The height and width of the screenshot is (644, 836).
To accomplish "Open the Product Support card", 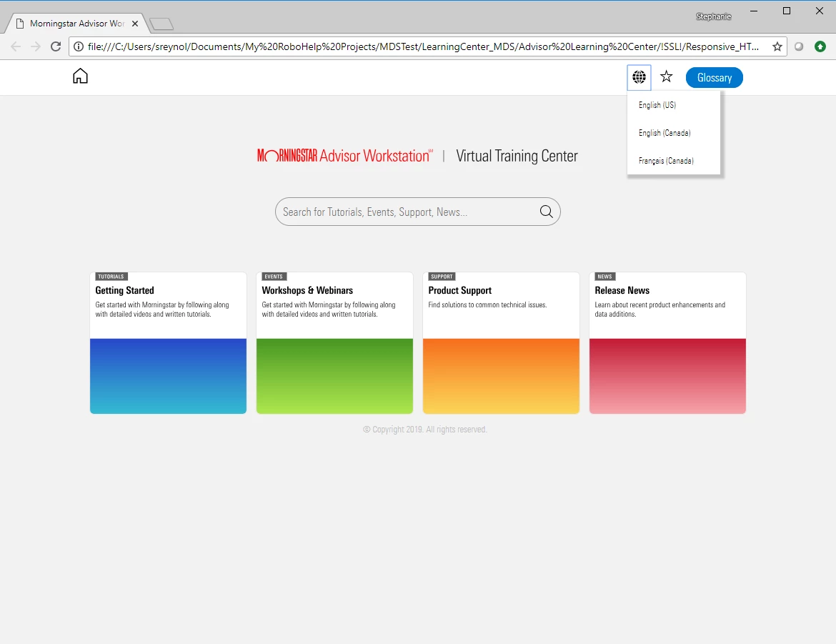I will pyautogui.click(x=501, y=342).
